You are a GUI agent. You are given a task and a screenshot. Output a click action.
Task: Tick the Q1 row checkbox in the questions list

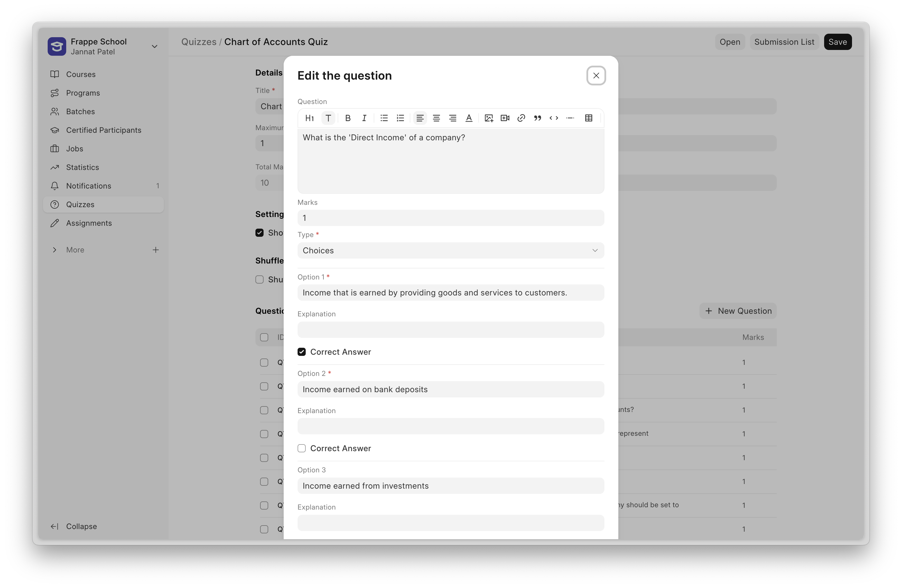click(264, 363)
